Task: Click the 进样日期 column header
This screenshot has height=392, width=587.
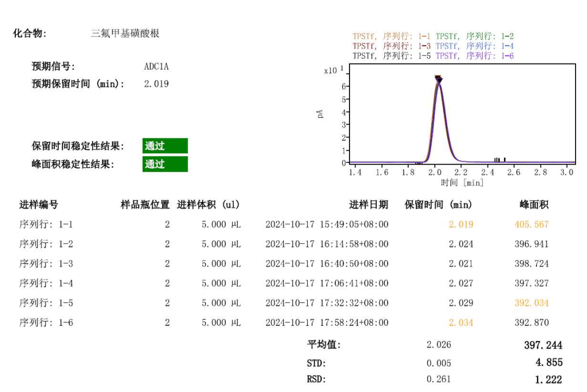Action: click(369, 205)
